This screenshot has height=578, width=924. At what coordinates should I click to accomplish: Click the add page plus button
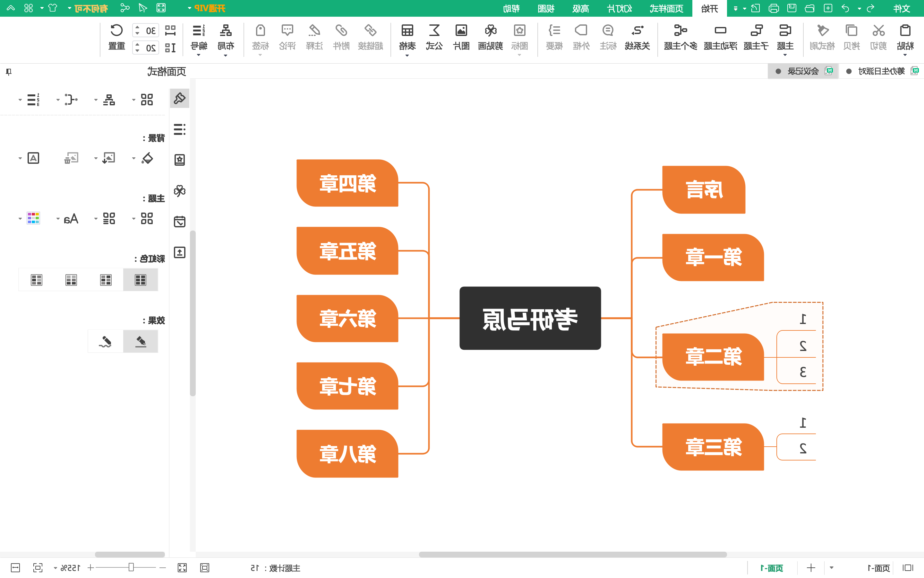tap(811, 568)
